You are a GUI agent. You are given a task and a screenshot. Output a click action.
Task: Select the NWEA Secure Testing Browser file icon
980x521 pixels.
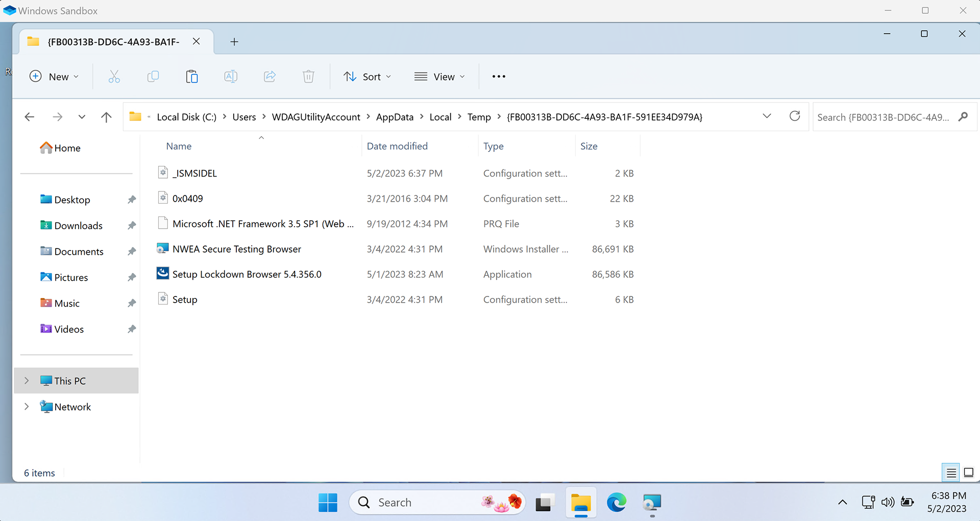coord(163,249)
